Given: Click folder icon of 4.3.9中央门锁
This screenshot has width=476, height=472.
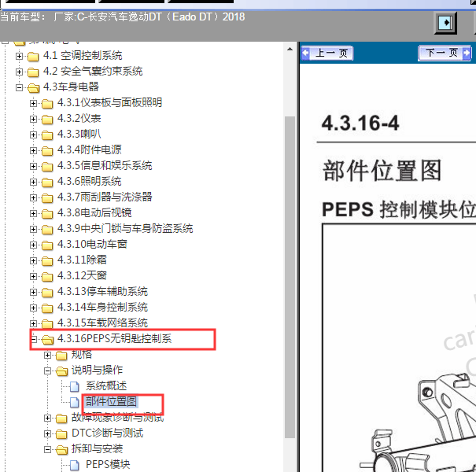Looking at the screenshot, I should point(47,230).
